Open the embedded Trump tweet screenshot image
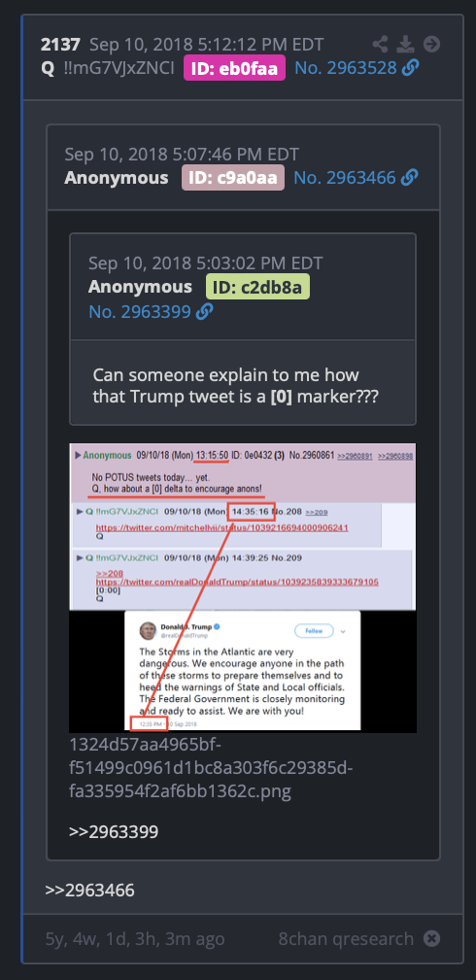The width and height of the screenshot is (476, 980). pos(243,587)
